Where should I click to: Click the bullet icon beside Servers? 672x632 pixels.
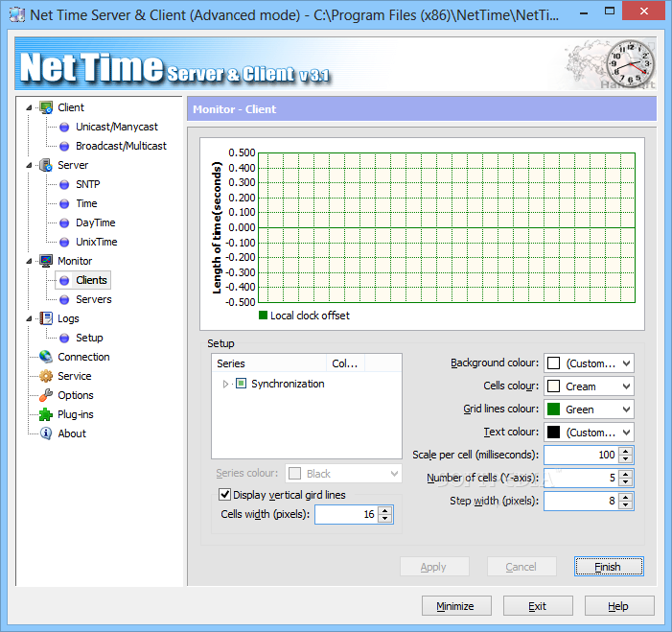pos(64,299)
